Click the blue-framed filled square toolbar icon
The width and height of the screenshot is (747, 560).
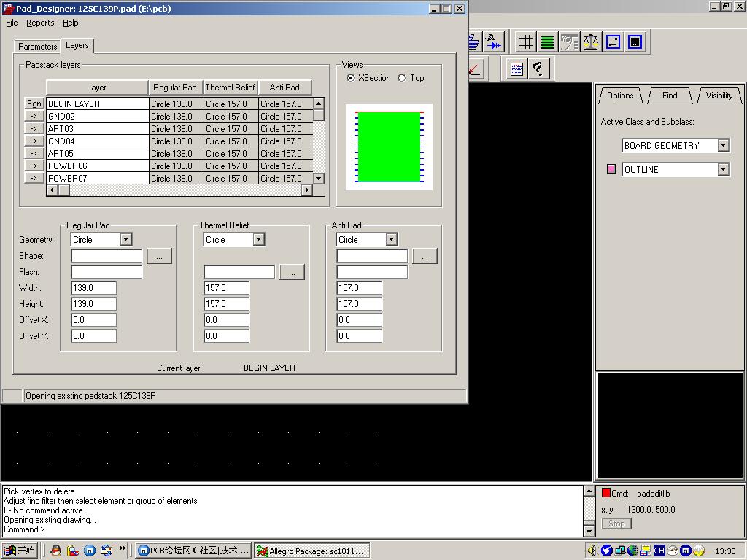[635, 42]
